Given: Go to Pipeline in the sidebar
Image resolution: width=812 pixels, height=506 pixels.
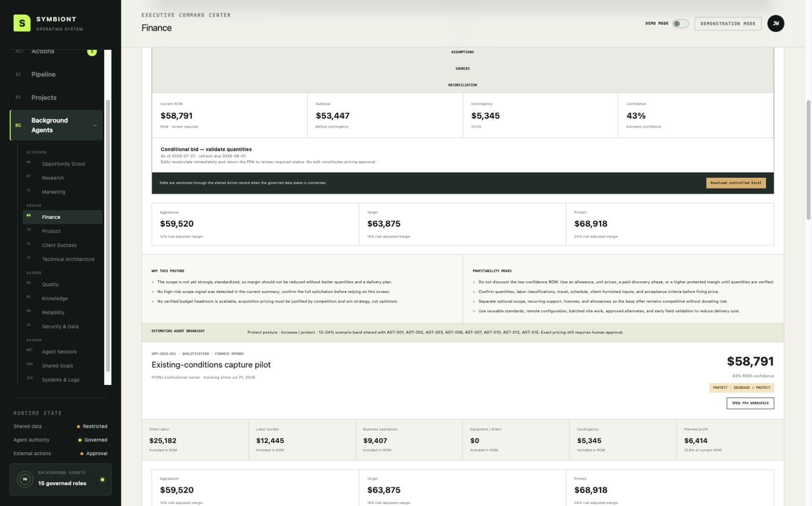Looking at the screenshot, I should [x=56, y=74].
